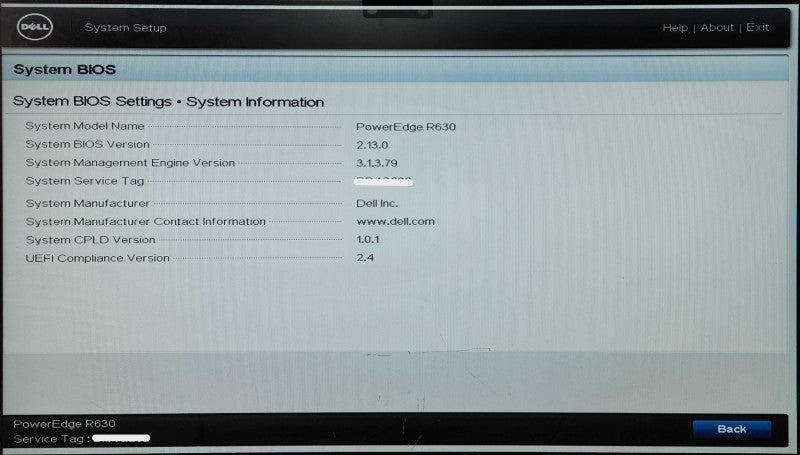Select the System Model Name label

pyautogui.click(x=85, y=126)
